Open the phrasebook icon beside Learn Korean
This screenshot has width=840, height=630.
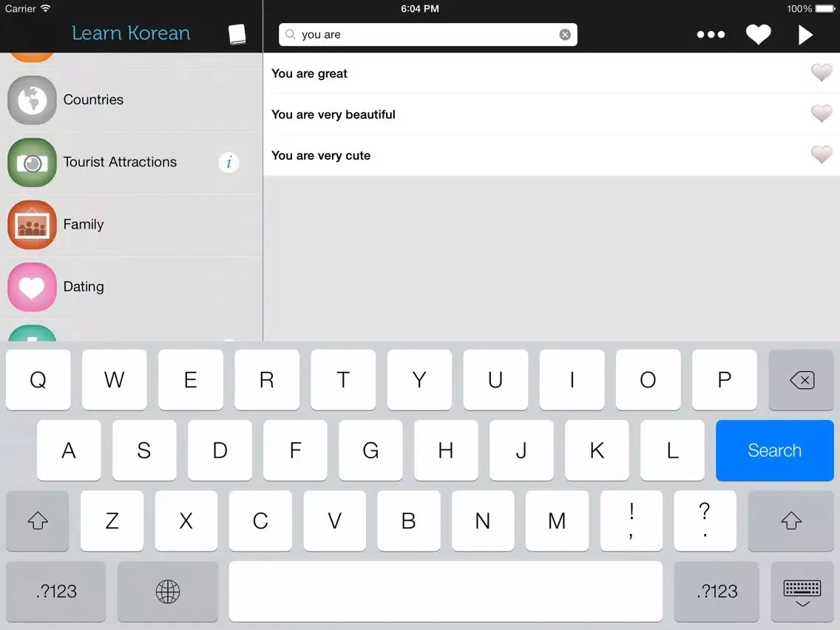point(237,34)
